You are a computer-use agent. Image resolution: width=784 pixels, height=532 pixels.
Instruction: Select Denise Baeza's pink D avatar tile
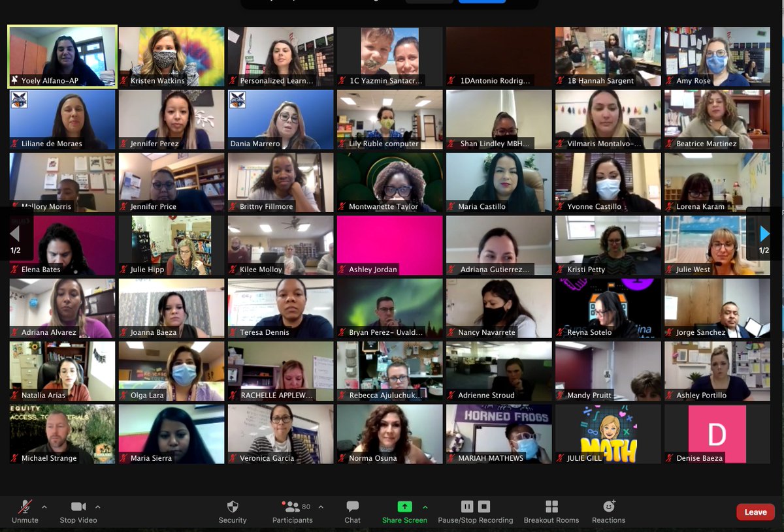pyautogui.click(x=717, y=434)
